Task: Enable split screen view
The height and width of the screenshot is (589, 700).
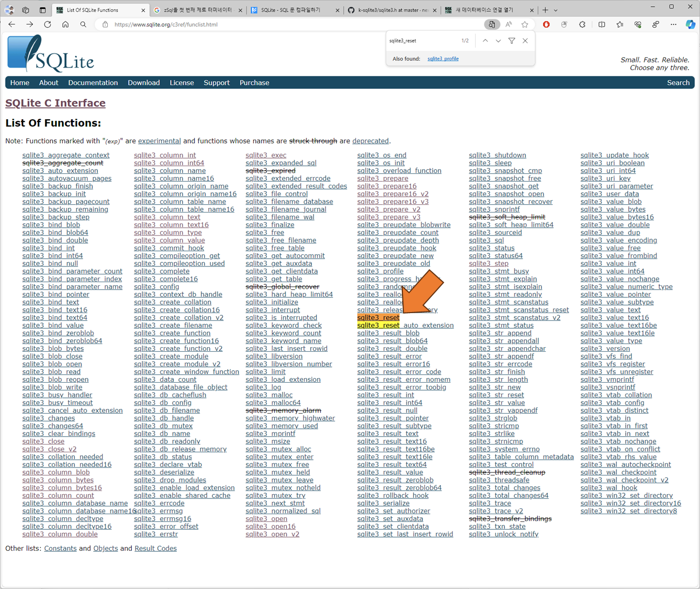Action: point(602,25)
